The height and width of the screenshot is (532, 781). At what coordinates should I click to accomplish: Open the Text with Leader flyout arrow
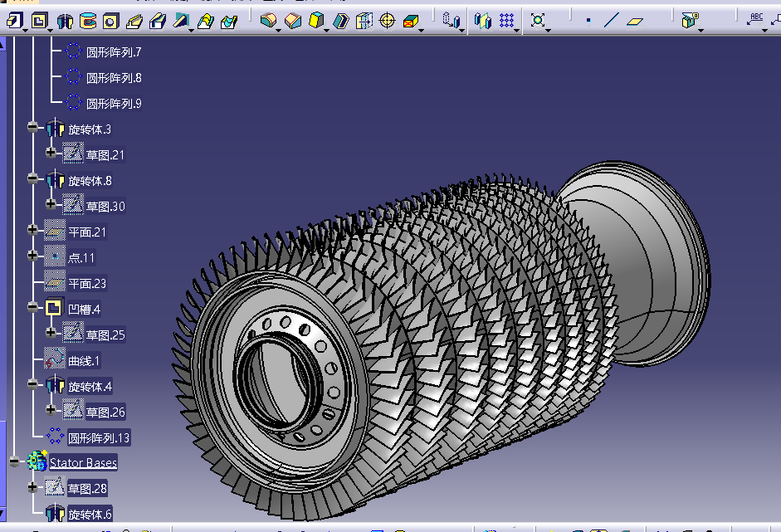(x=764, y=31)
